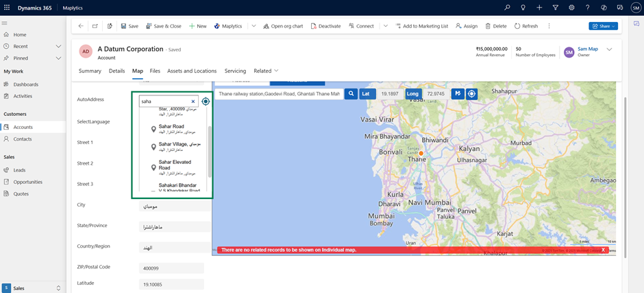Switch to the Assets and Locations tab
The image size is (644, 293).
(192, 71)
